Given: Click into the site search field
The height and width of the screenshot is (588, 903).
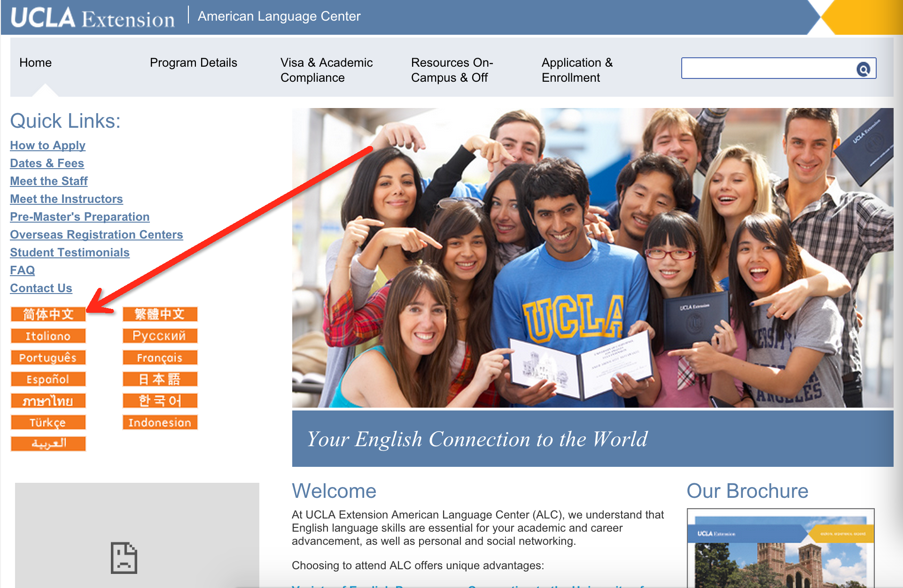Looking at the screenshot, I should point(769,69).
